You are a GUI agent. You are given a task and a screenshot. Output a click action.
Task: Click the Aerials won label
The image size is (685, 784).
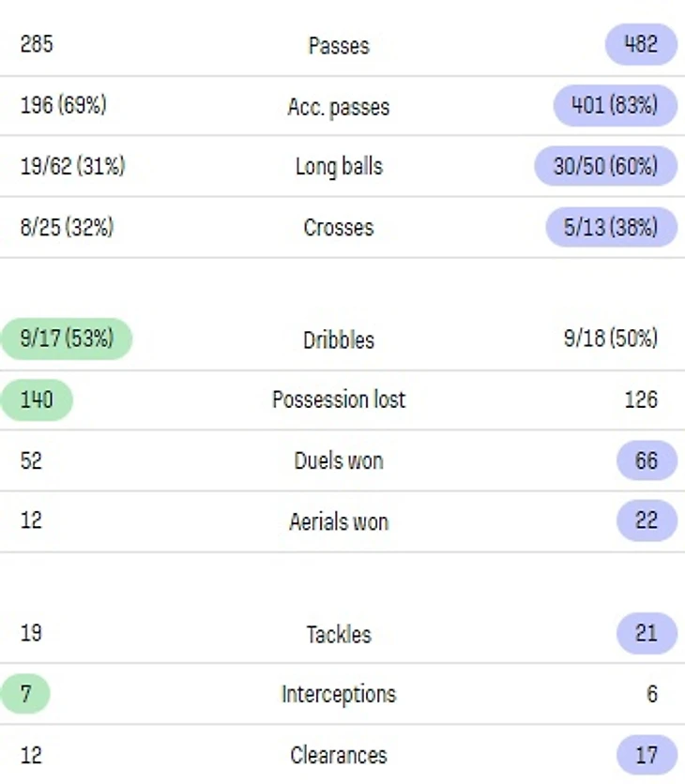(x=339, y=522)
